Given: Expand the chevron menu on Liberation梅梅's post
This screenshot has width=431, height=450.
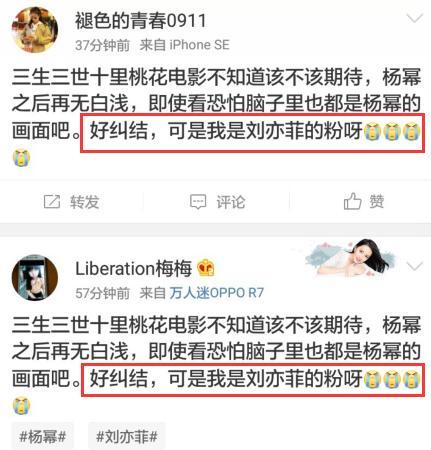Looking at the screenshot, I should [415, 266].
